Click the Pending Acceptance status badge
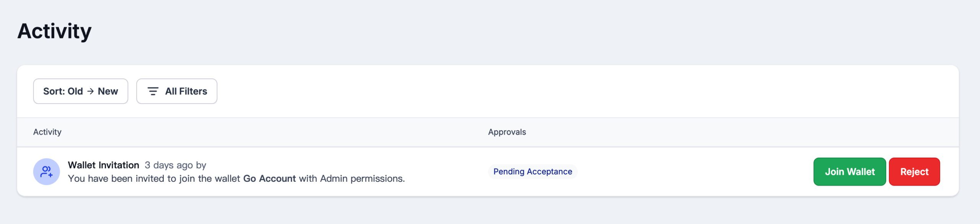The image size is (980, 224). (x=532, y=171)
